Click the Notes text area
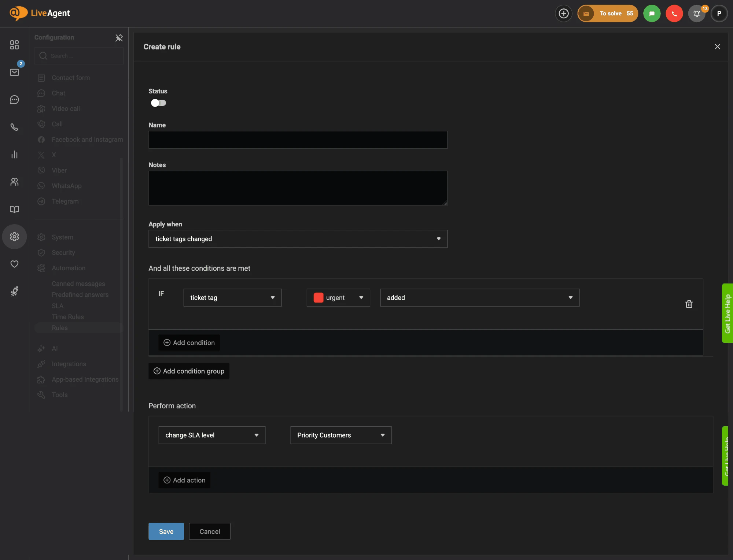The height and width of the screenshot is (560, 733). [x=298, y=188]
